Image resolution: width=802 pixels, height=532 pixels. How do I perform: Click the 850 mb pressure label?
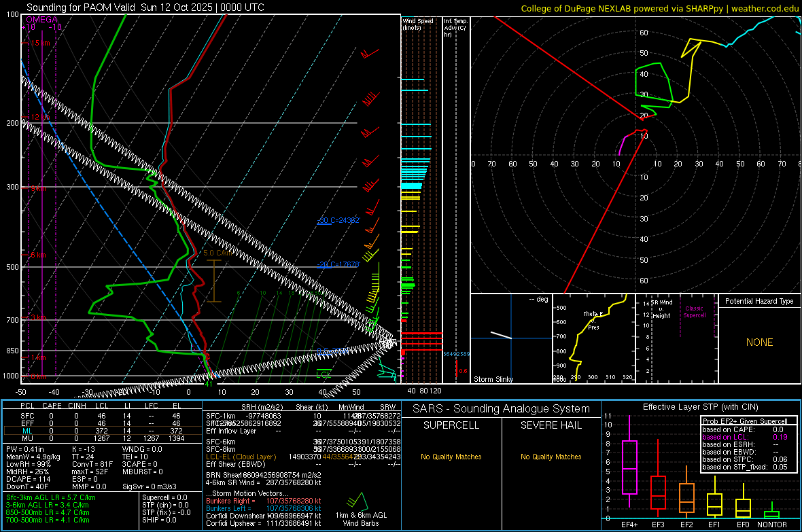click(12, 351)
